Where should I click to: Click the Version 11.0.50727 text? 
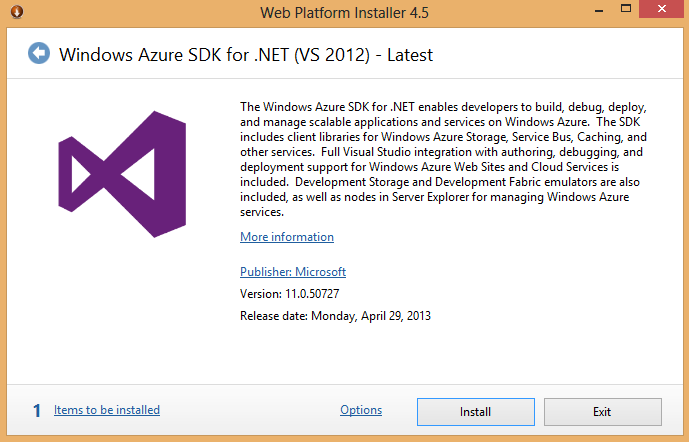(x=288, y=294)
